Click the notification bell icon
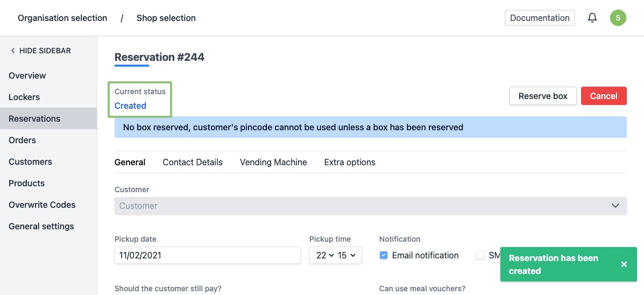644x295 pixels. 592,18
